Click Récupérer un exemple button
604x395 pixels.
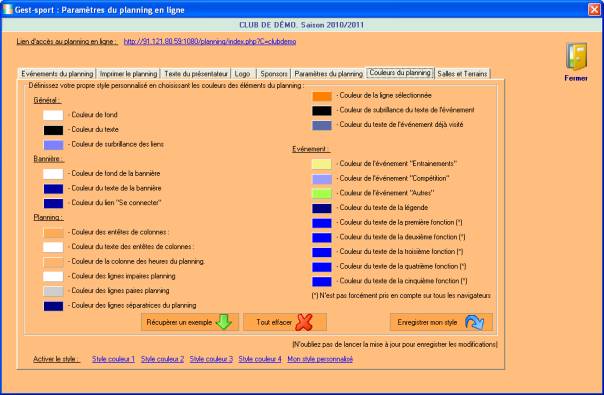click(190, 322)
